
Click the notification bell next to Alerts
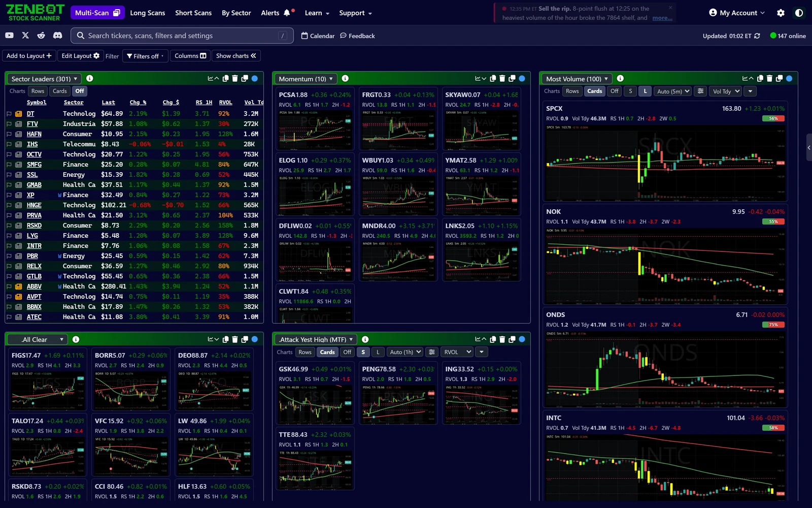(x=287, y=13)
